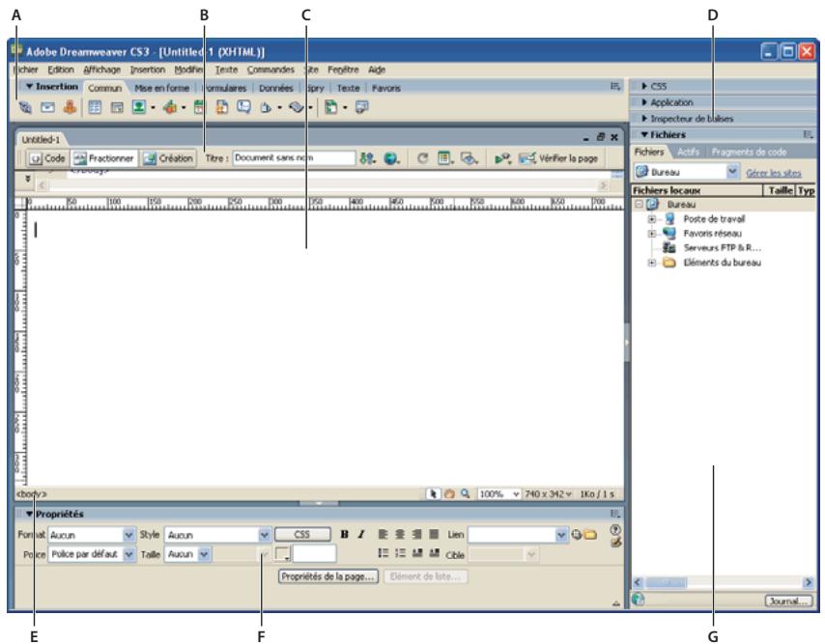Click the Head elements icon
Viewport: 825px width, 644px height.
[266, 108]
